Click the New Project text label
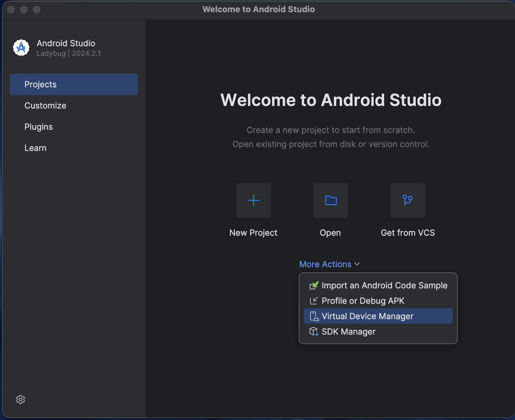This screenshot has height=420, width=515. tap(253, 233)
